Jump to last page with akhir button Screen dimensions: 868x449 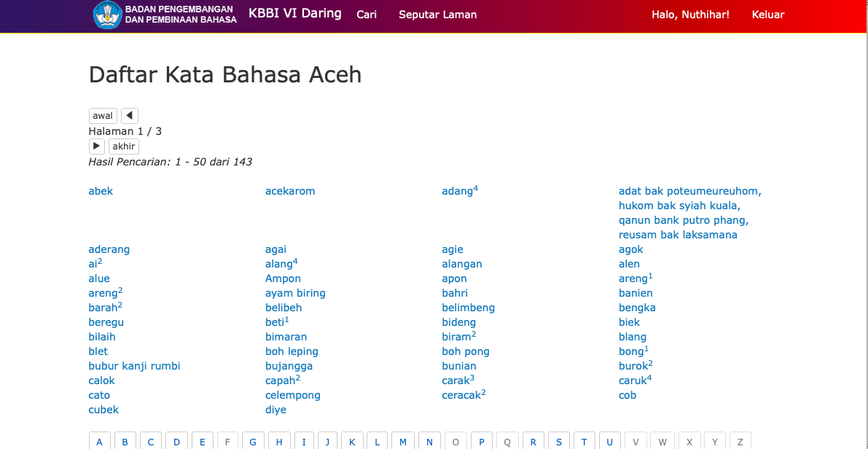[x=124, y=147]
